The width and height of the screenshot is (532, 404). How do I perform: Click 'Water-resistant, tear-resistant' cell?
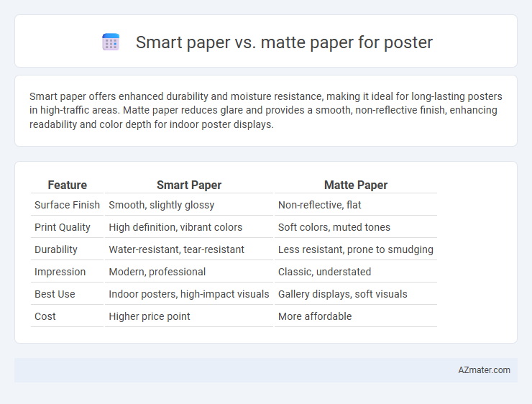tap(176, 249)
